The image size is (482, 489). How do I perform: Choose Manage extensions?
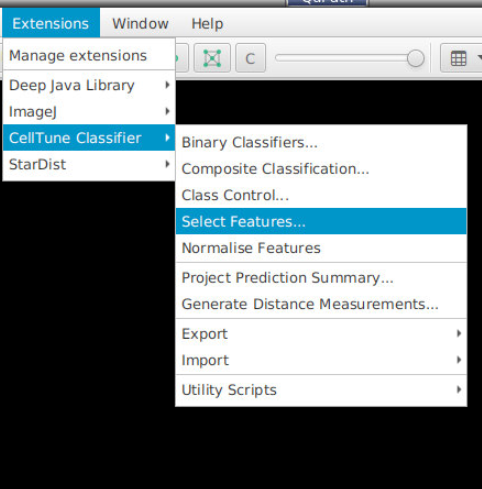(x=89, y=55)
